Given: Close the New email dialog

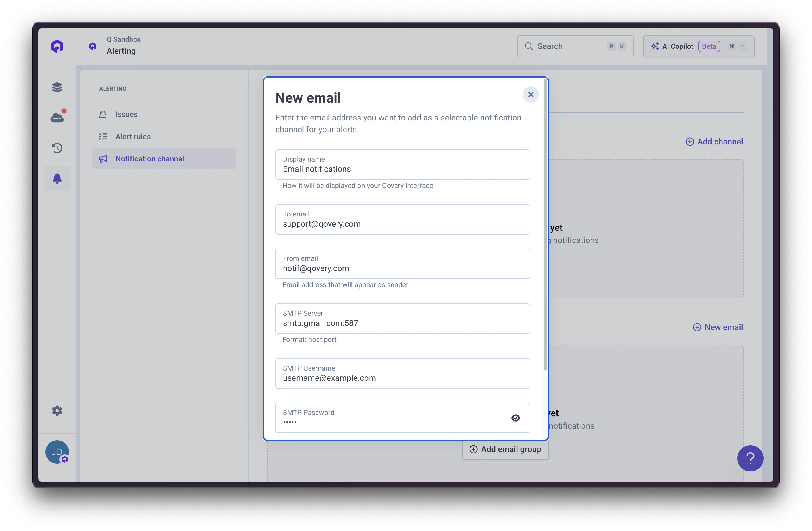Looking at the screenshot, I should tap(531, 95).
